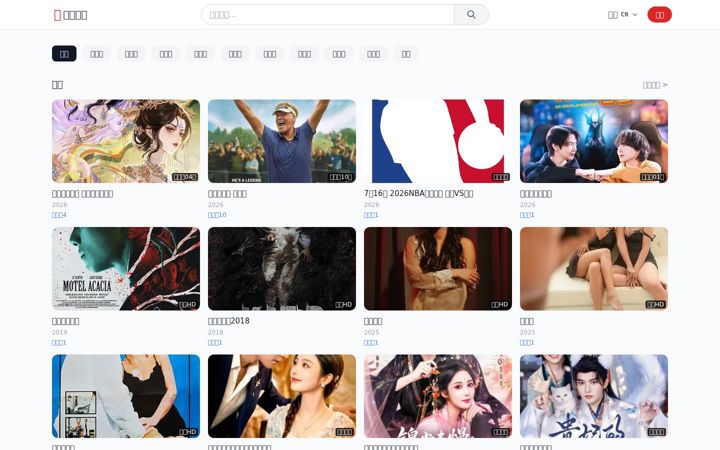The image size is (720, 450).
Task: Click the episode badge on the golfer thumbnail
Action: point(341,177)
